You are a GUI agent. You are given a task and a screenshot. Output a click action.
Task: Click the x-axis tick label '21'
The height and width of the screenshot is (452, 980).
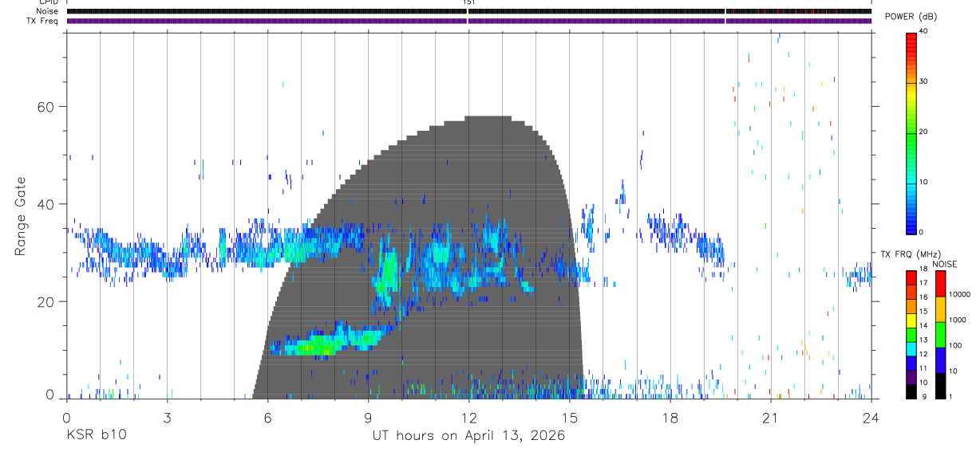770,417
